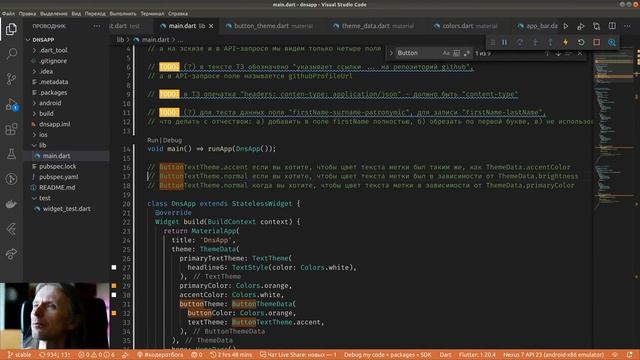Open the Вид menu
The image size is (640, 360).
76,13
